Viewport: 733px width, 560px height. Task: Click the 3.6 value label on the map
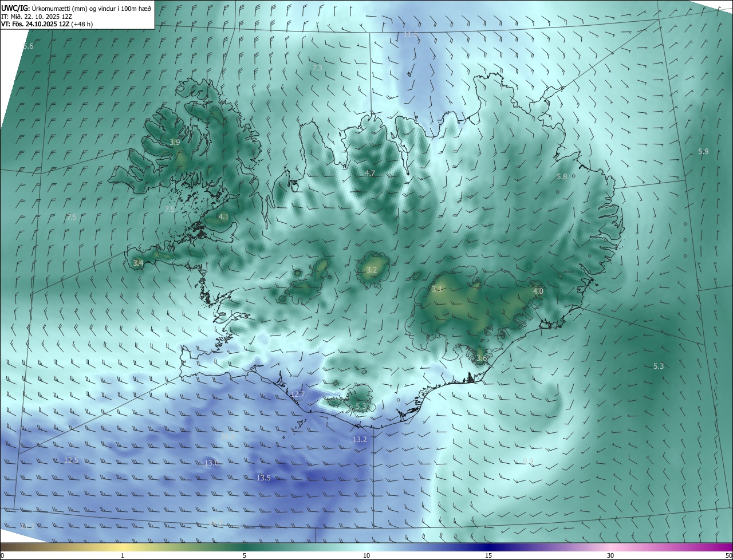(x=482, y=358)
